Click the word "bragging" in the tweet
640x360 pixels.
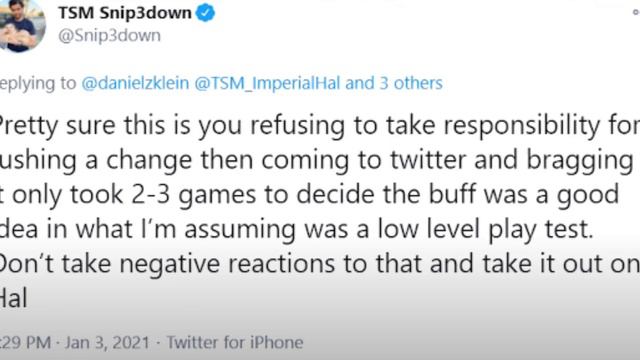coord(580,161)
